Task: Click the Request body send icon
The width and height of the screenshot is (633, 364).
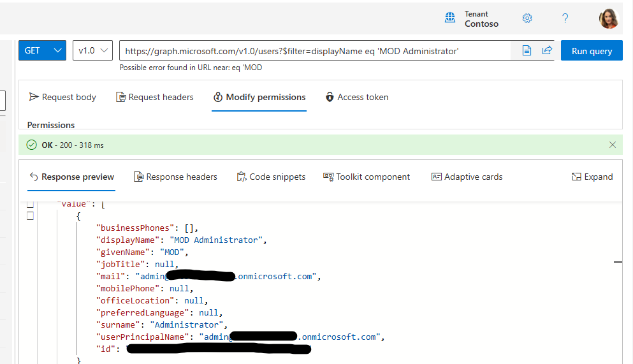Action: coord(34,97)
